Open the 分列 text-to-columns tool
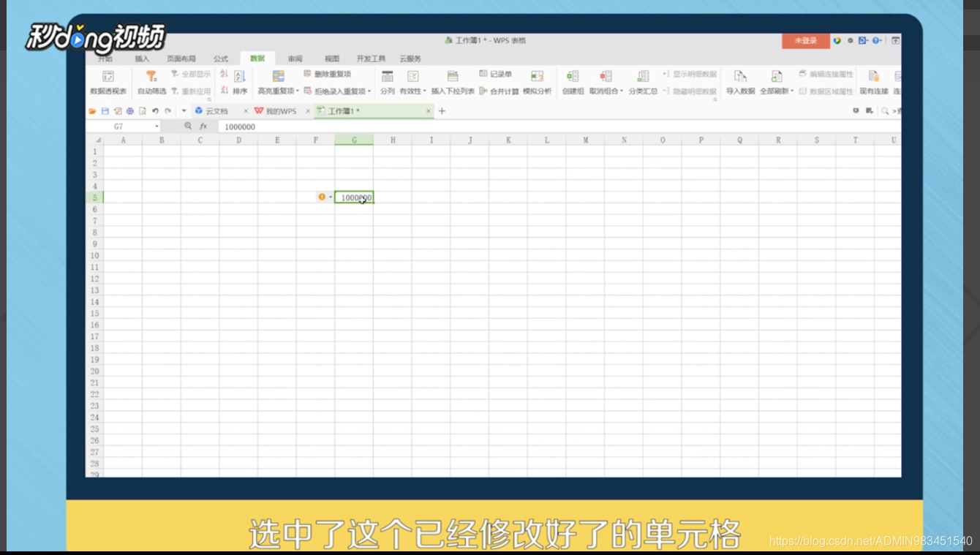This screenshot has height=555, width=980. [x=387, y=83]
